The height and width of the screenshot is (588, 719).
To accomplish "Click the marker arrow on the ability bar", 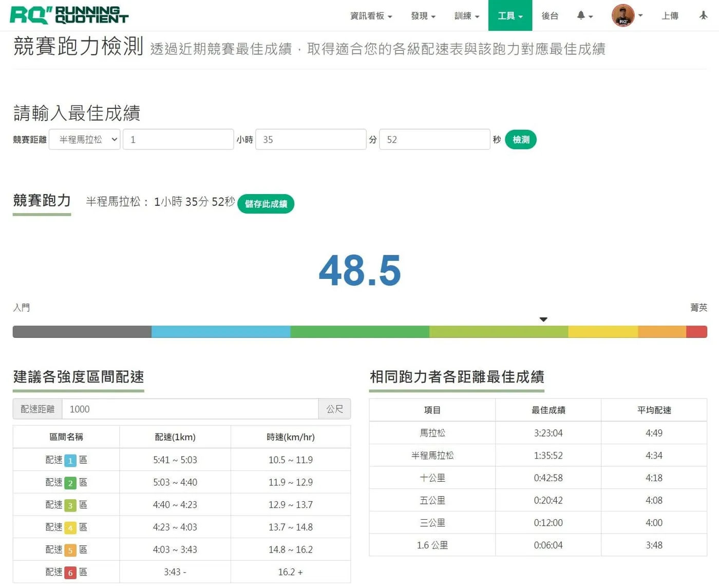I will point(543,319).
